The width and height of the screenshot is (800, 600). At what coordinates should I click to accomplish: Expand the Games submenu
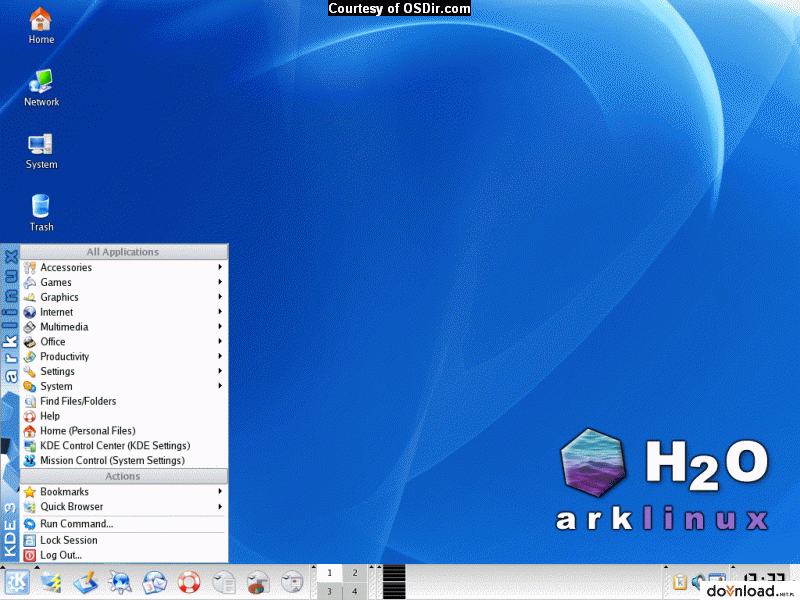tap(123, 282)
